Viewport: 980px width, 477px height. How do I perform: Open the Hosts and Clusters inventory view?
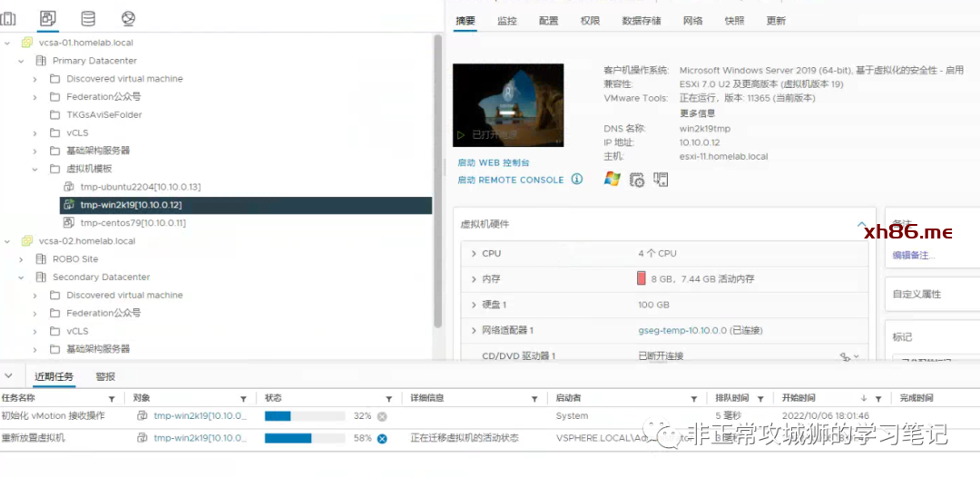8,18
